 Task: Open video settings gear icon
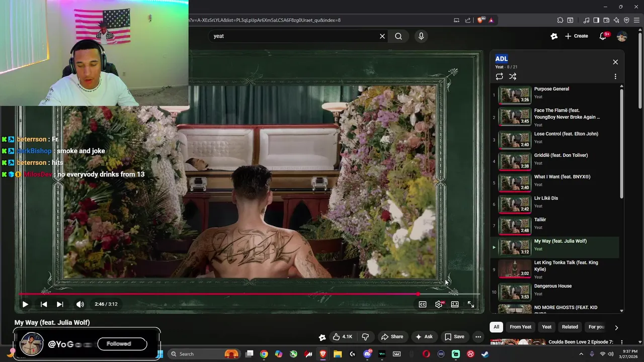point(439,304)
